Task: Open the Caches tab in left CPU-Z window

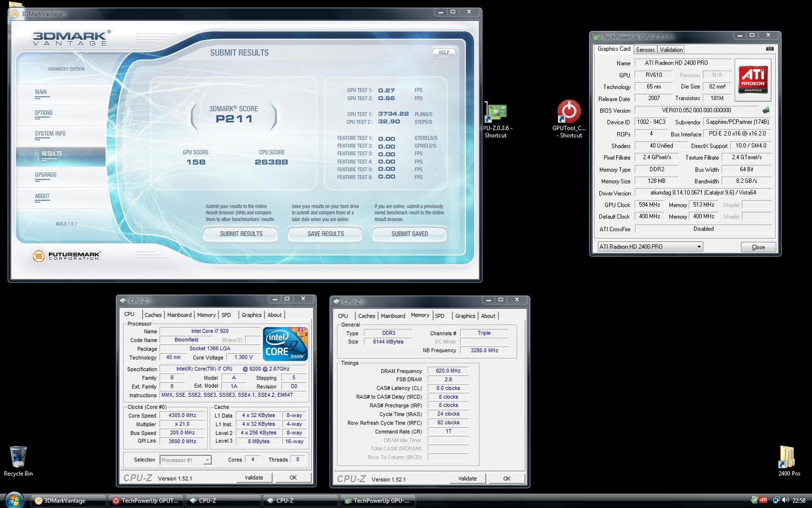Action: [x=153, y=315]
